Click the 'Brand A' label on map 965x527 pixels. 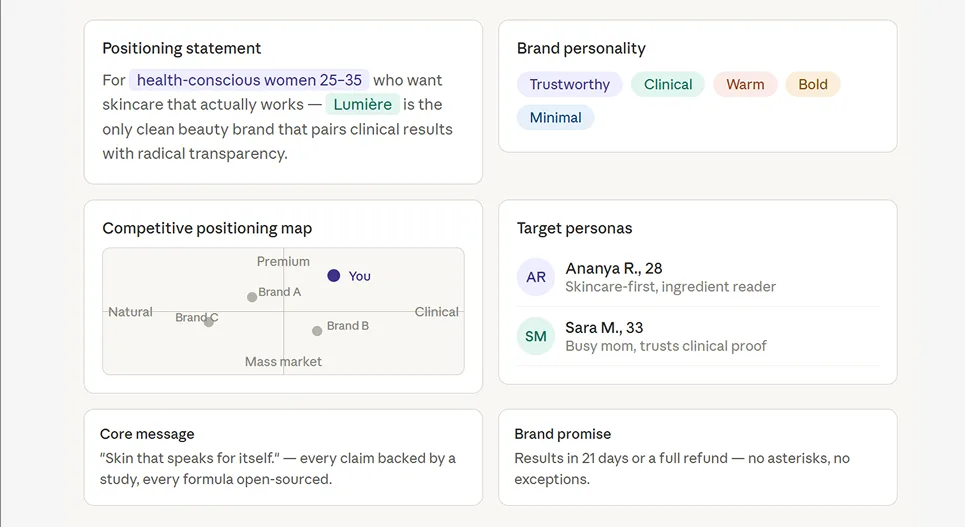pyautogui.click(x=279, y=292)
